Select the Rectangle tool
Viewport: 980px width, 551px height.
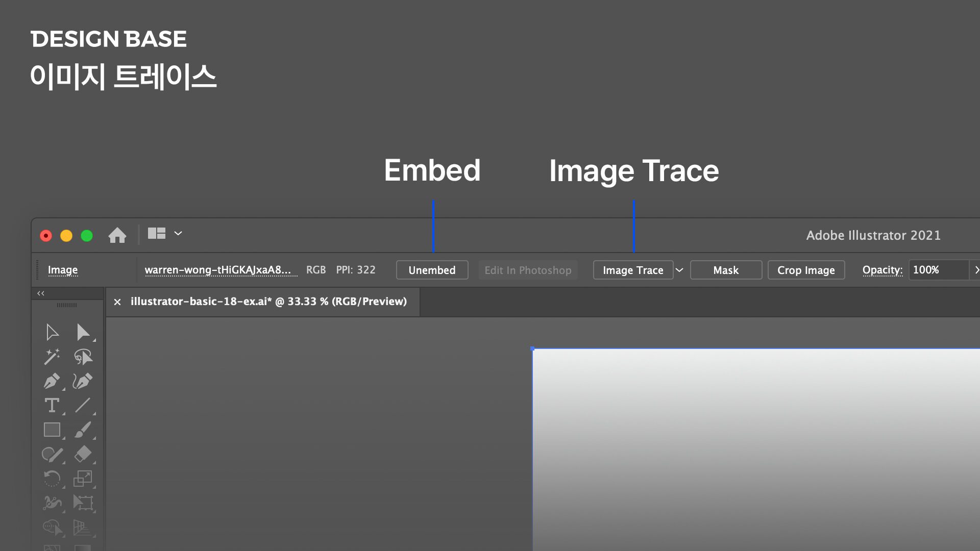click(x=52, y=430)
